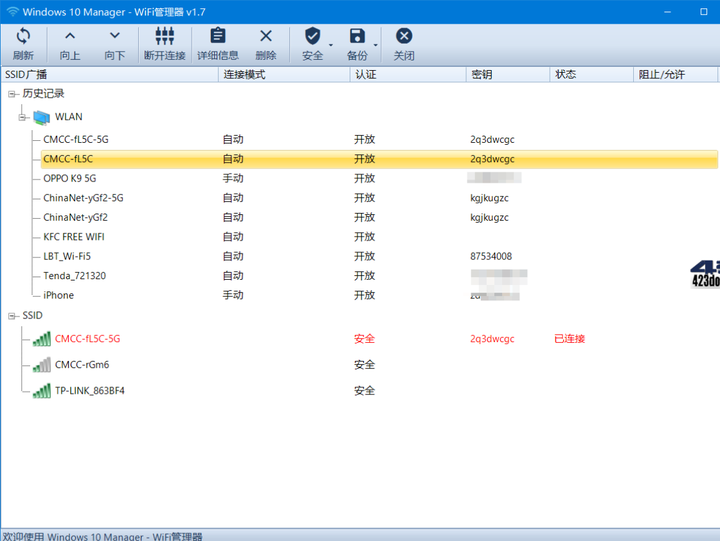Maximize the WiFi manager window

pyautogui.click(x=703, y=11)
